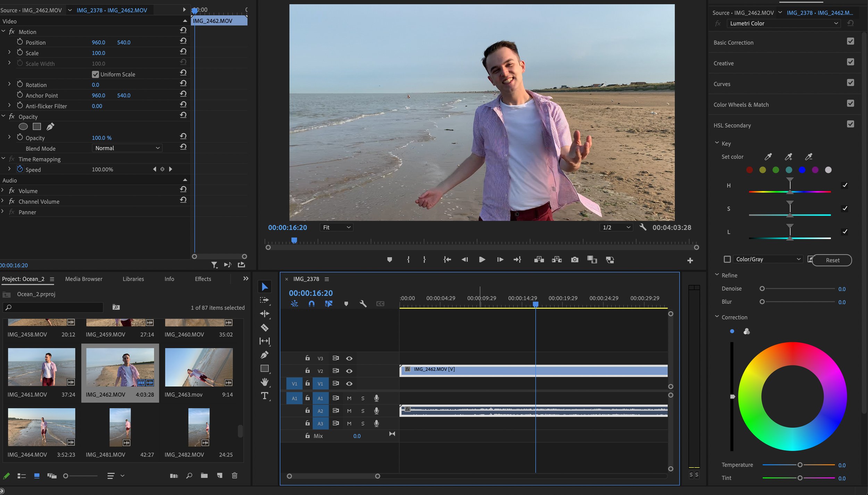Screen dimensions: 868x495
Task: Show overflow panels double-arrow
Action: click(x=246, y=278)
